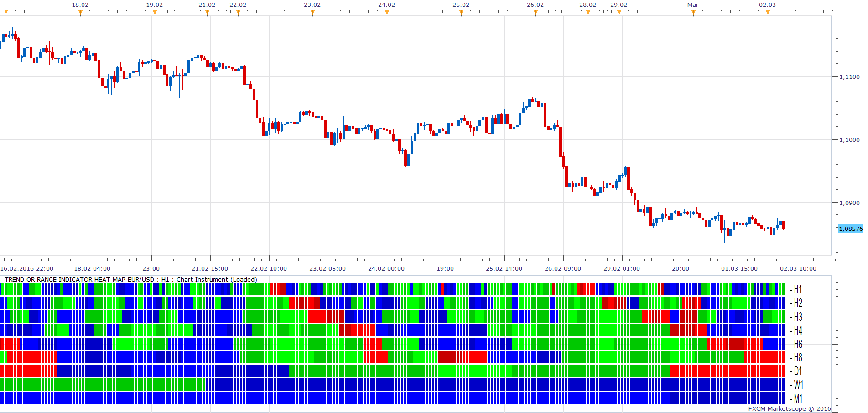Click the orange date marker under 21.02
The width and height of the screenshot is (868, 413).
[207, 12]
